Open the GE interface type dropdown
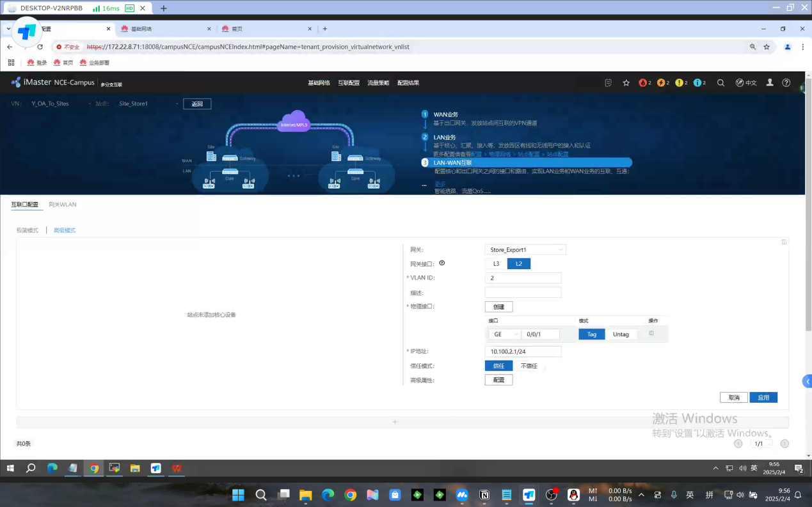 click(x=505, y=334)
